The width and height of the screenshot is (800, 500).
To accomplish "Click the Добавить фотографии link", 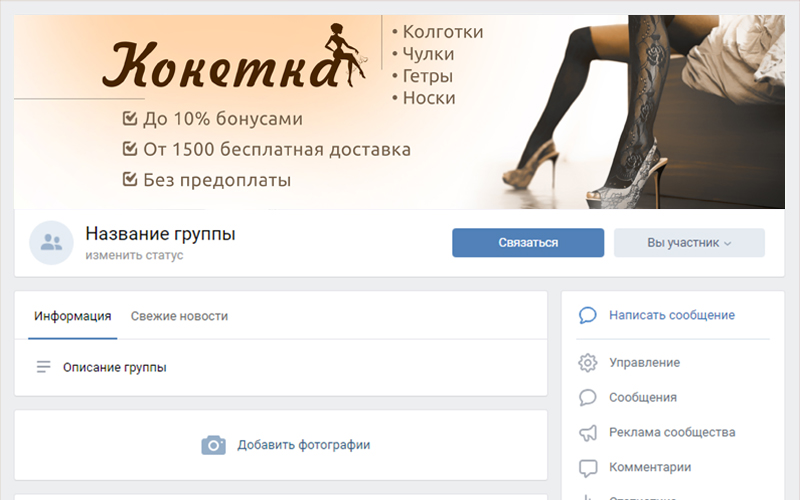I will click(x=304, y=445).
